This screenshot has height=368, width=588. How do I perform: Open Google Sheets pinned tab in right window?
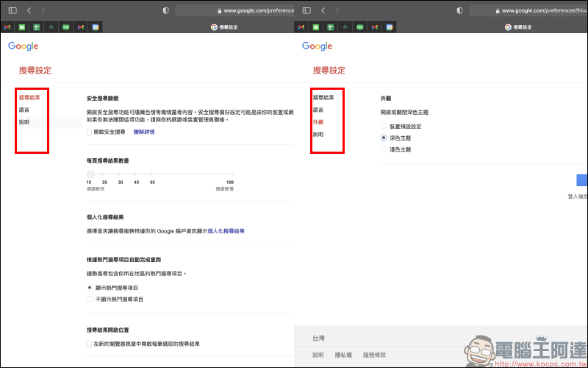(x=330, y=27)
